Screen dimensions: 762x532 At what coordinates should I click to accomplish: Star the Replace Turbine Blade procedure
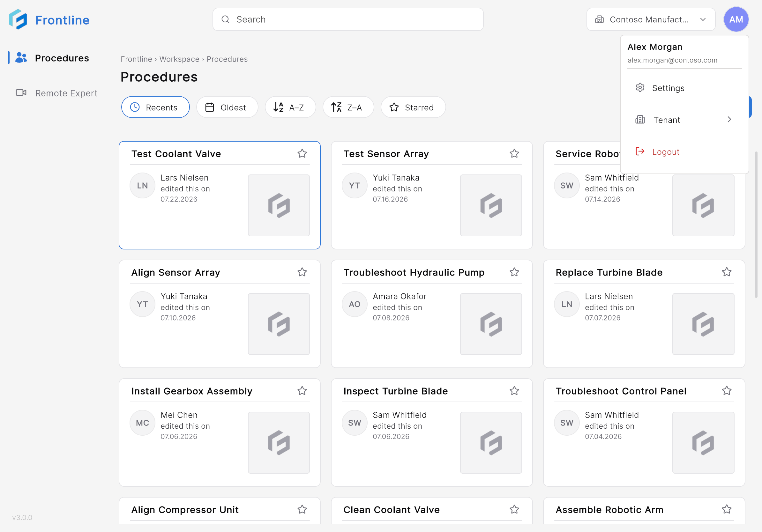(x=727, y=272)
